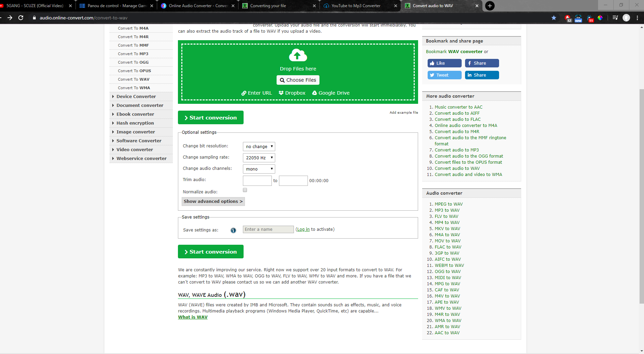The width and height of the screenshot is (644, 354).
Task: Click the cloud upload icon
Action: tap(298, 55)
